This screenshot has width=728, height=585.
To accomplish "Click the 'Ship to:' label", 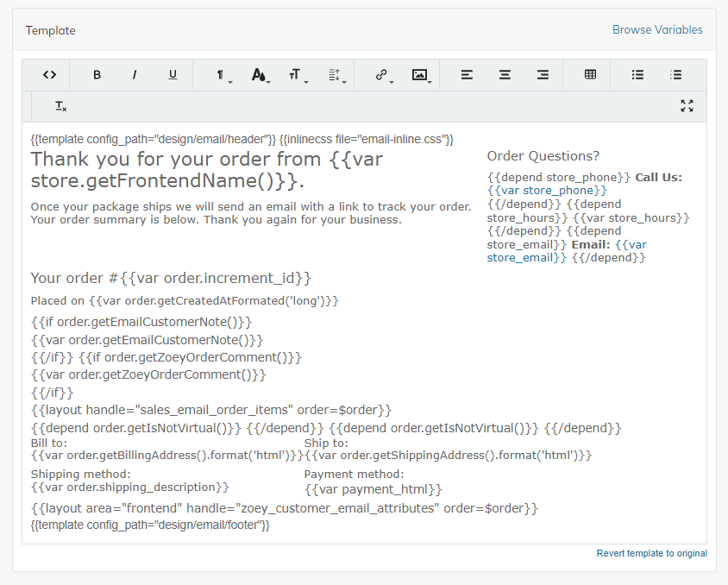I will (326, 443).
